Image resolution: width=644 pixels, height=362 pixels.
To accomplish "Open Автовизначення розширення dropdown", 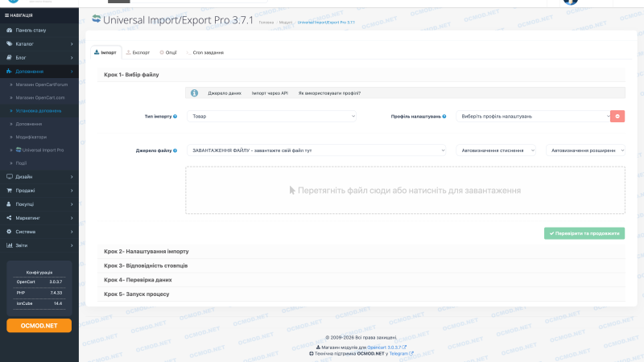I will point(585,150).
